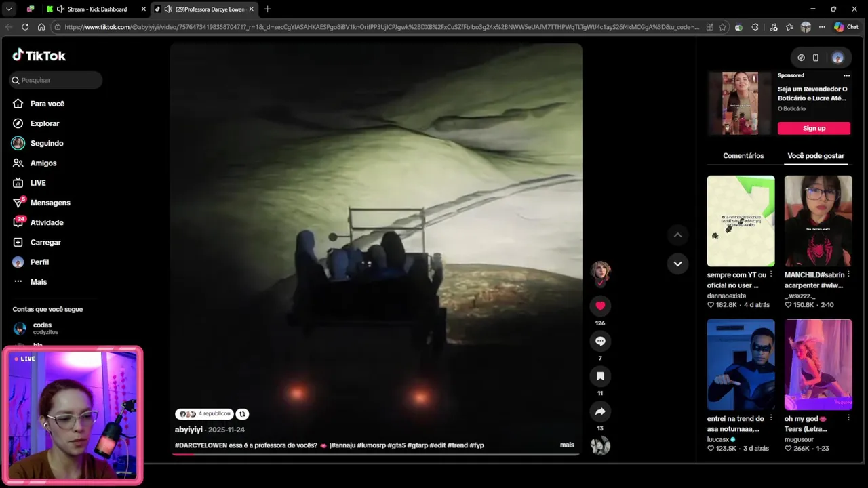Open the Para você feed

point(47,104)
